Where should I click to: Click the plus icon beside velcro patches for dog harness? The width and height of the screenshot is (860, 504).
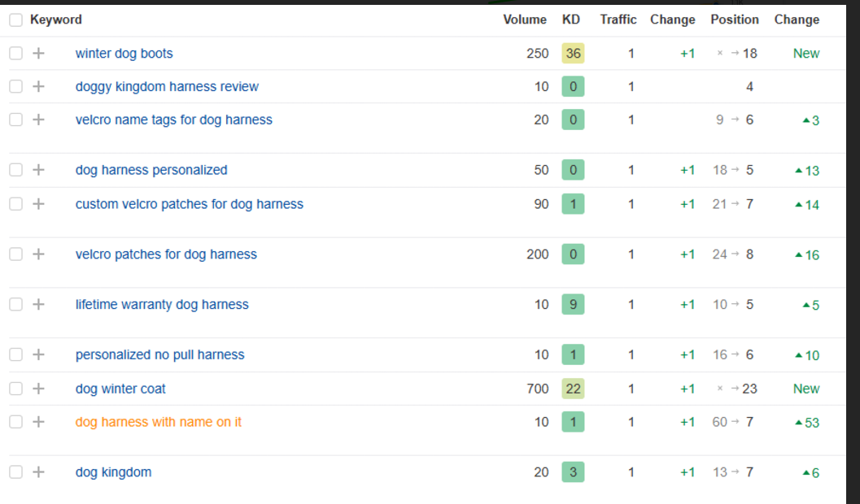[x=38, y=254]
